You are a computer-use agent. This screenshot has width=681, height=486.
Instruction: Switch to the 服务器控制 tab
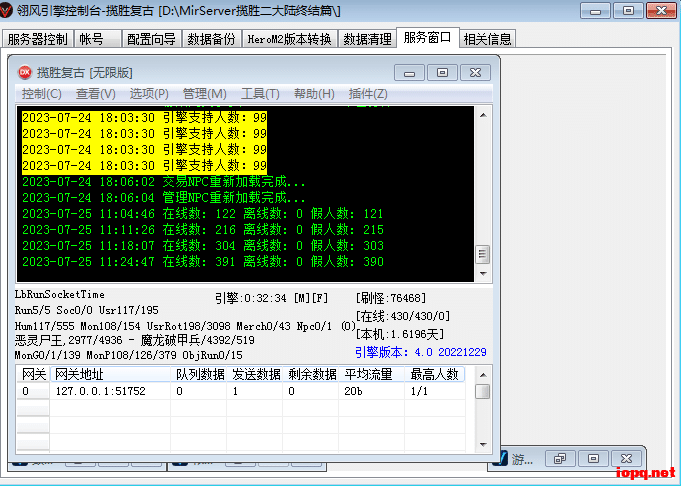(x=37, y=39)
